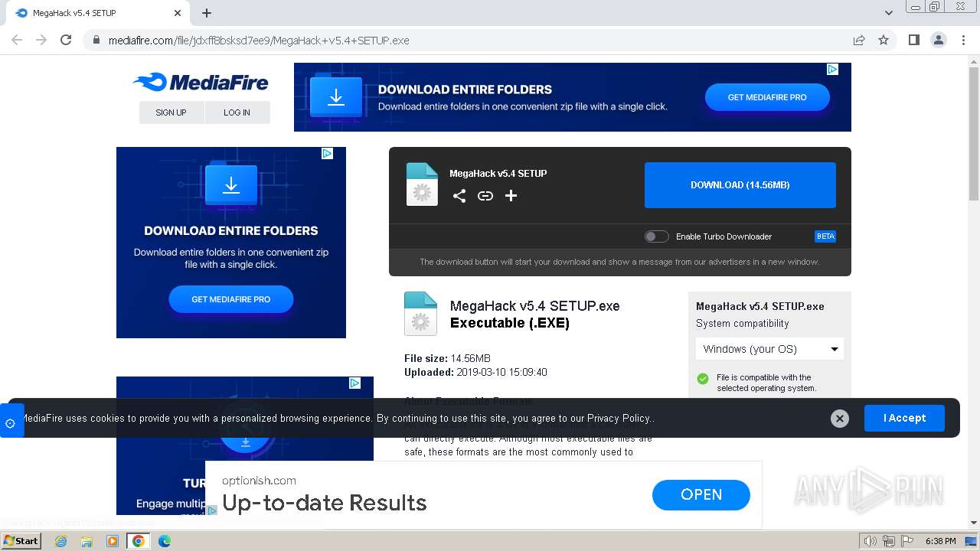Add file to account with plus icon
This screenshot has width=980, height=551.
(511, 196)
